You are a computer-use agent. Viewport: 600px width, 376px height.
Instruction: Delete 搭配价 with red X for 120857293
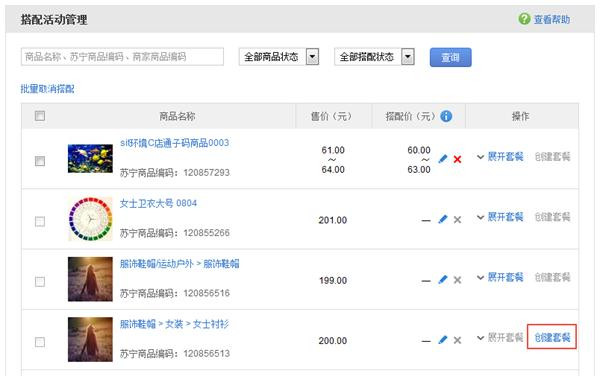click(x=457, y=159)
